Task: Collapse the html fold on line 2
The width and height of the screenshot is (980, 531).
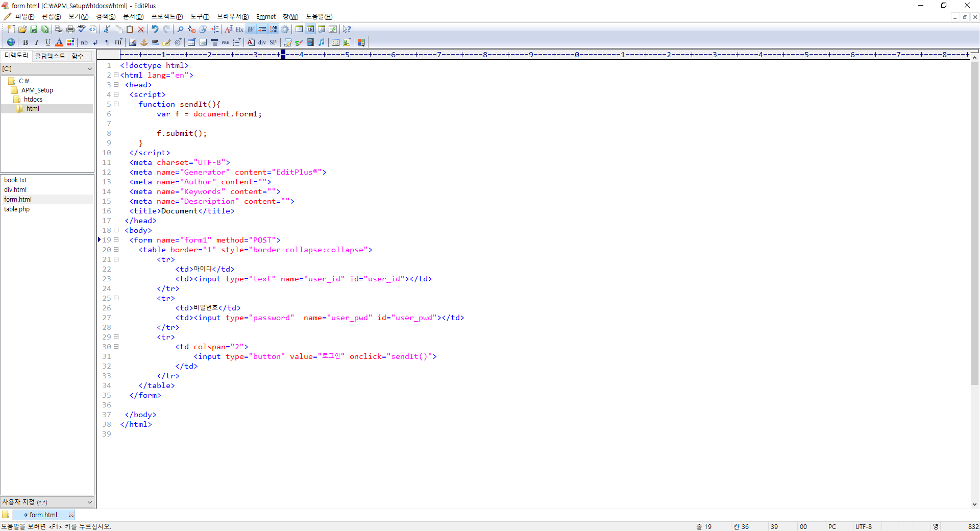Action: (116, 75)
